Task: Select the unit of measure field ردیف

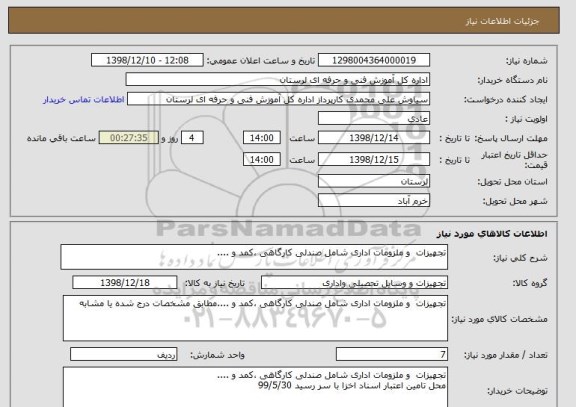Action: click(123, 354)
